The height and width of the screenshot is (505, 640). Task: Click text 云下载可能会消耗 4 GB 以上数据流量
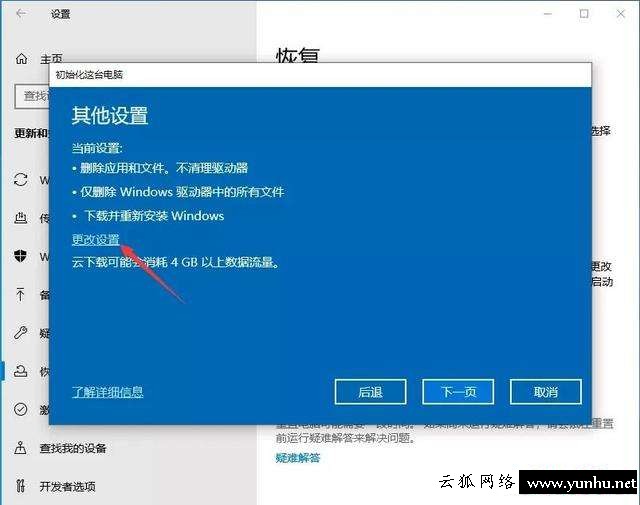[174, 262]
